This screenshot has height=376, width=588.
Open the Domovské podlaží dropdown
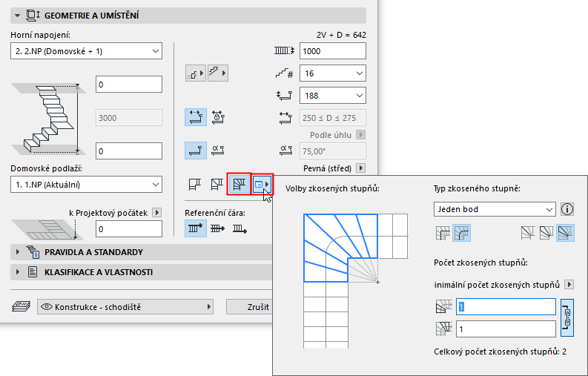[87, 184]
